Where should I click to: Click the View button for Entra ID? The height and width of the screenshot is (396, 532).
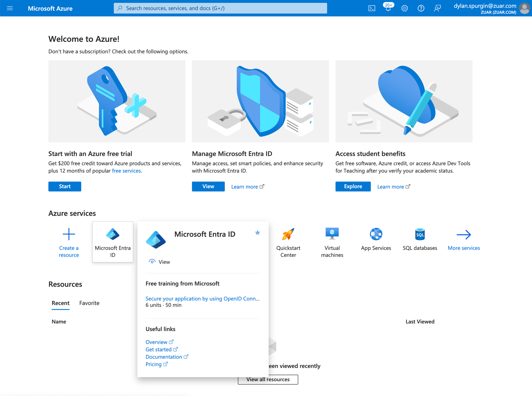(x=208, y=186)
